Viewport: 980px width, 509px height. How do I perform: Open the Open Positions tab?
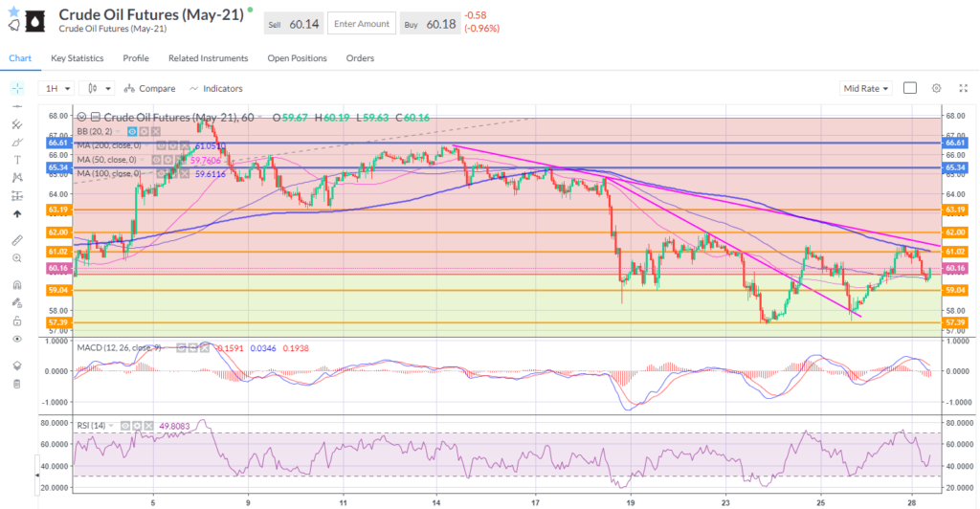(297, 58)
